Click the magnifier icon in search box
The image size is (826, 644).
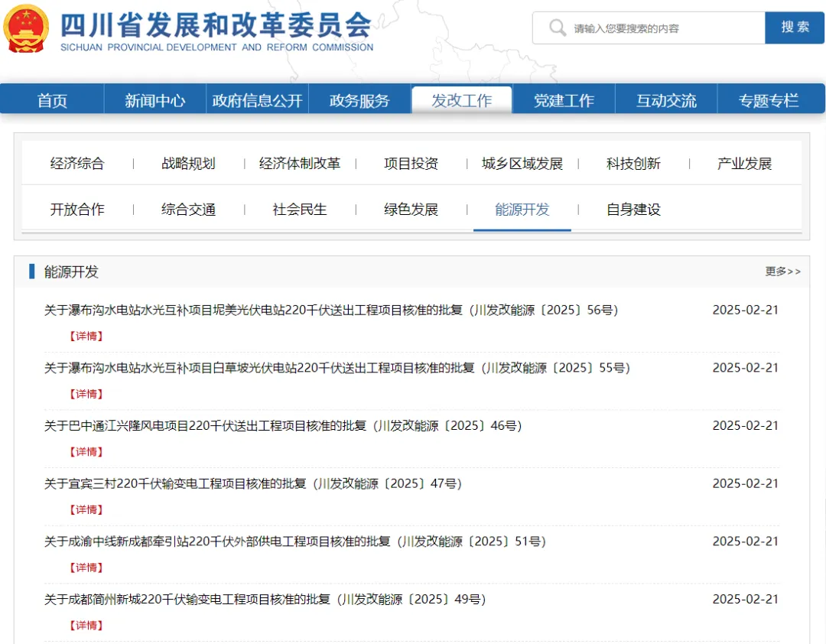(558, 28)
